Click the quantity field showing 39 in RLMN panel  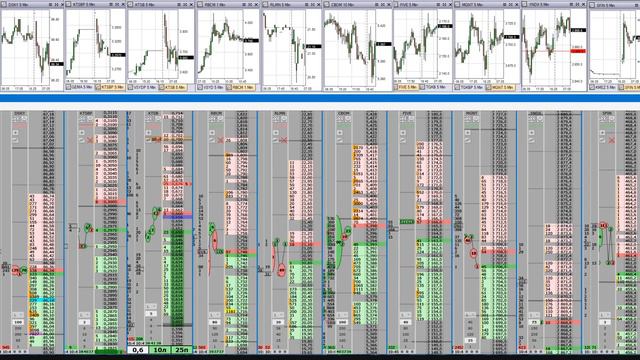point(278,322)
